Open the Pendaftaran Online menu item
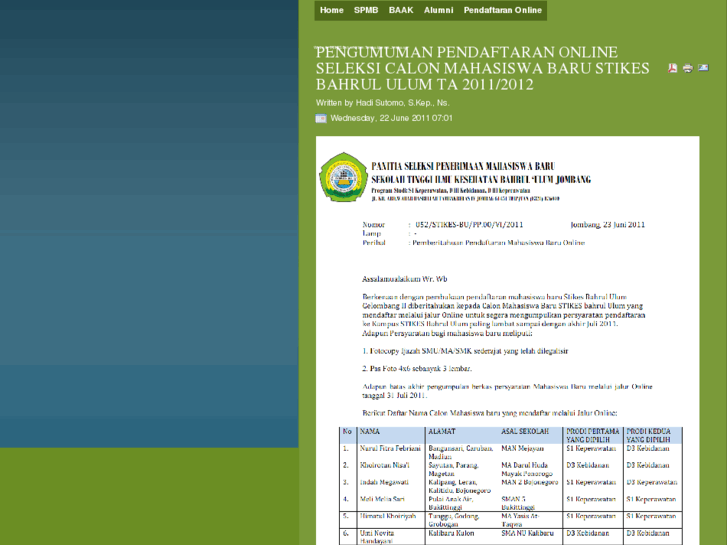The image size is (727, 545). click(503, 10)
